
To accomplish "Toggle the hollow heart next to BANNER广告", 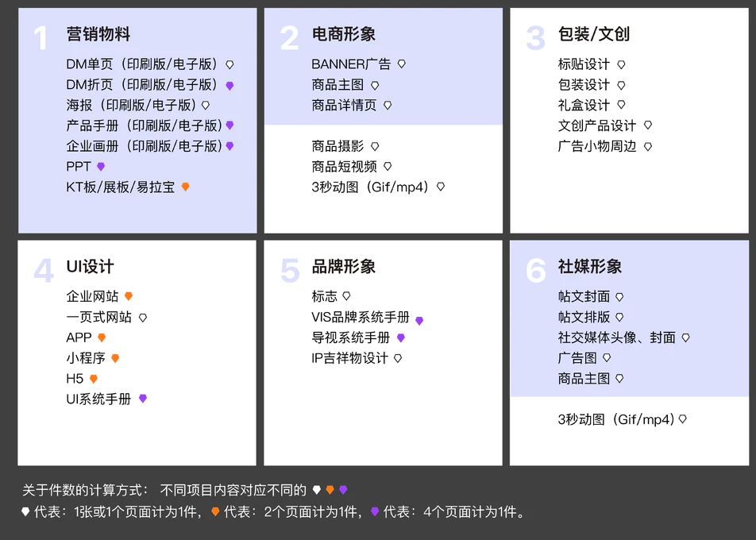I will click(x=403, y=63).
